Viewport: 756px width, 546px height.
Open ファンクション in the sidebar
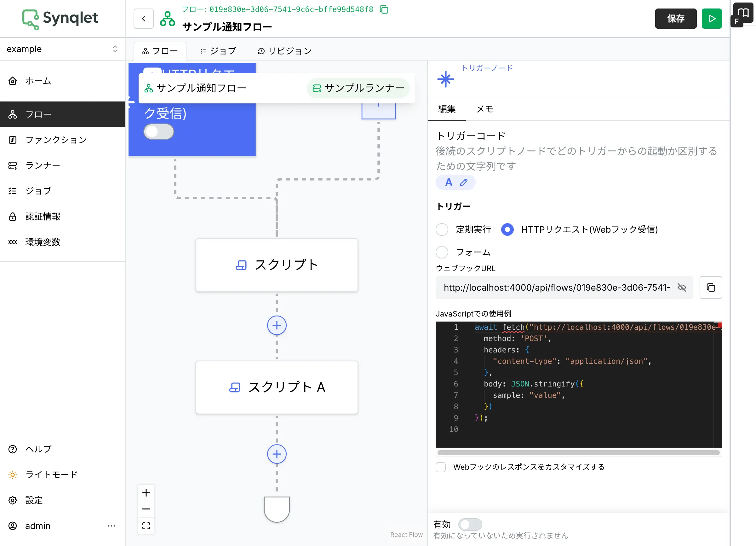pyautogui.click(x=63, y=140)
